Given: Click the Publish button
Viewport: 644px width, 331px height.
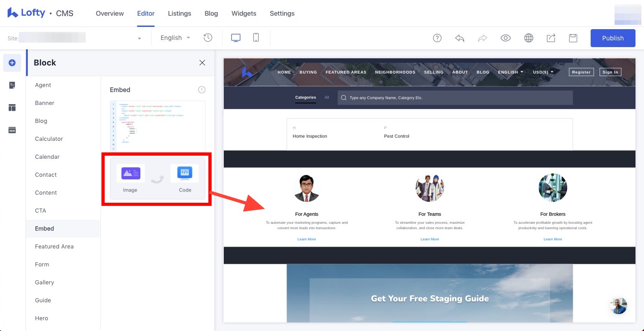Looking at the screenshot, I should pos(613,38).
